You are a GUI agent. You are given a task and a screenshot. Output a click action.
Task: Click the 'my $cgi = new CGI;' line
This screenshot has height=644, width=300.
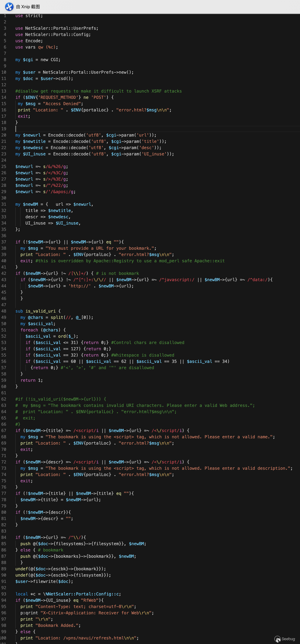(38, 60)
